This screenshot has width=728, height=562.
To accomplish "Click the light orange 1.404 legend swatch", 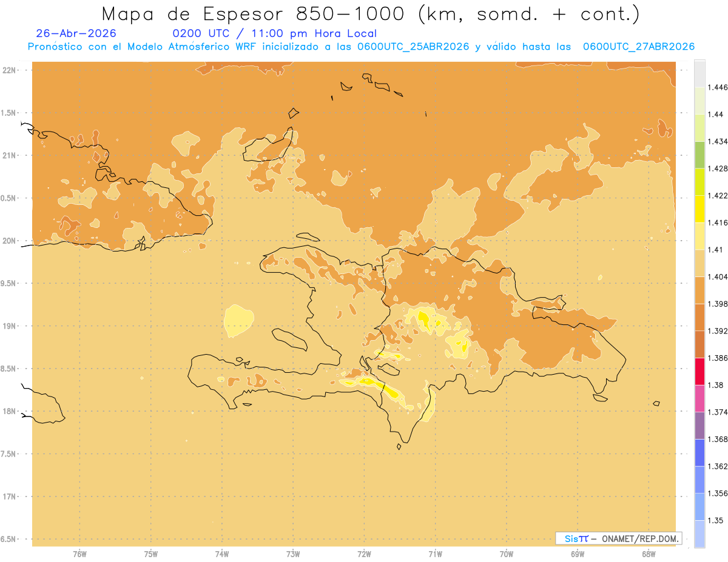I will click(699, 263).
